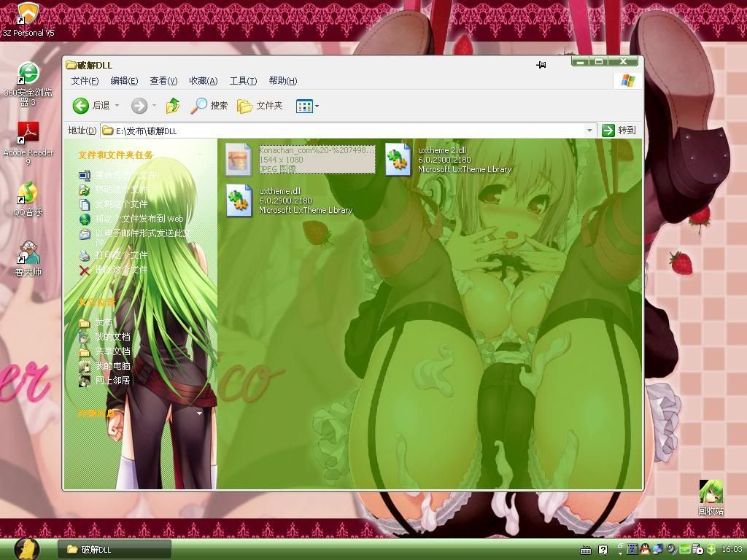
Task: Open the 工具(T) menu
Action: point(243,81)
